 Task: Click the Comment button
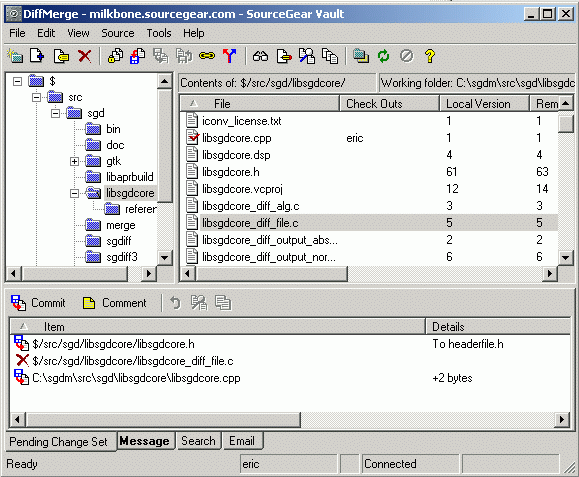click(x=114, y=303)
